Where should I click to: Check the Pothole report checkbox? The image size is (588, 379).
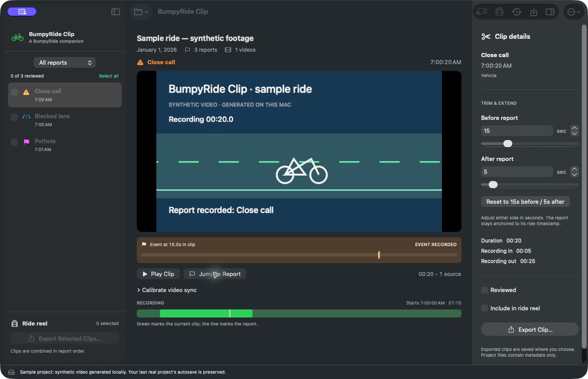coord(14,142)
